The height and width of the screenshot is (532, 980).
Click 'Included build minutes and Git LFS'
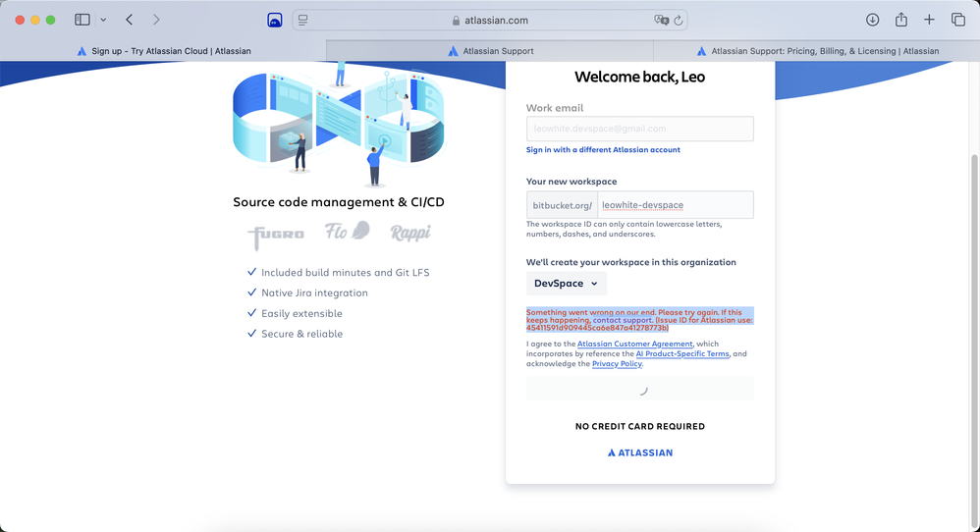pyautogui.click(x=345, y=273)
